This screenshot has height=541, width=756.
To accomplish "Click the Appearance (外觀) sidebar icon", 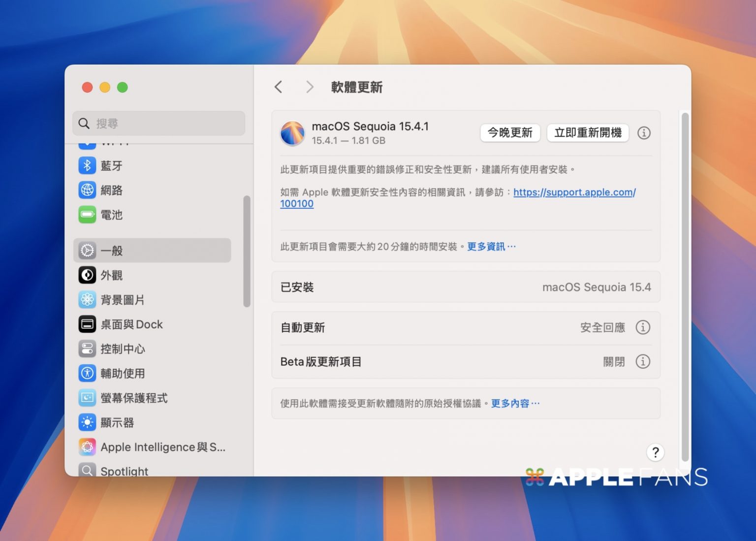I will pyautogui.click(x=87, y=275).
